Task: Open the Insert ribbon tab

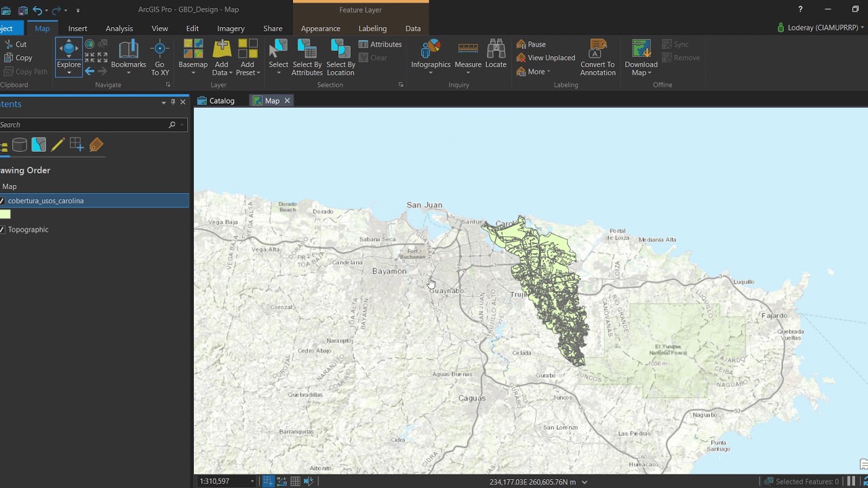Action: (77, 28)
